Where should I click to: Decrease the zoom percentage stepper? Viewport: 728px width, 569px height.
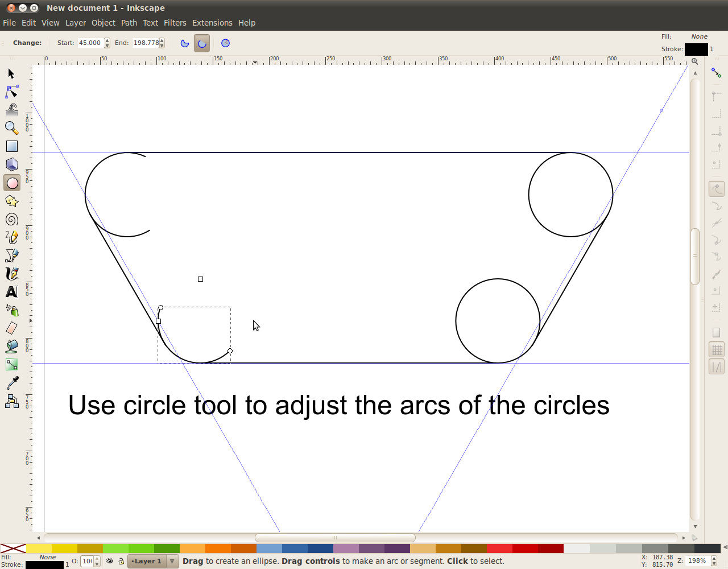tap(714, 564)
